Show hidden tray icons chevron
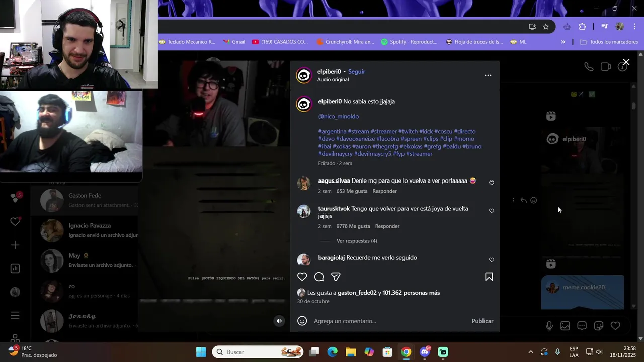 [530, 352]
